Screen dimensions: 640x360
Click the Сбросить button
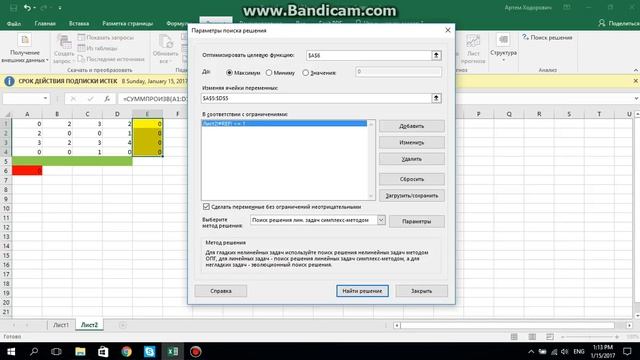tap(411, 179)
